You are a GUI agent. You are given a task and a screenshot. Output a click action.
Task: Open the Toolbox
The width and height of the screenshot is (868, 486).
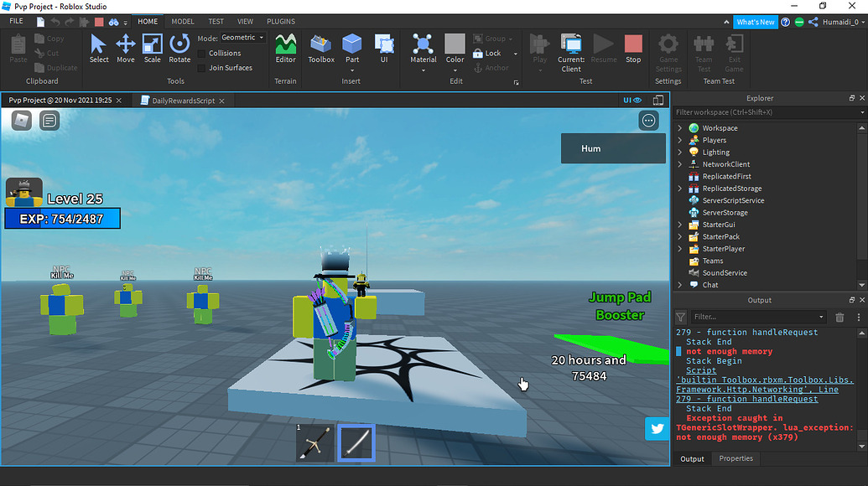[320, 48]
